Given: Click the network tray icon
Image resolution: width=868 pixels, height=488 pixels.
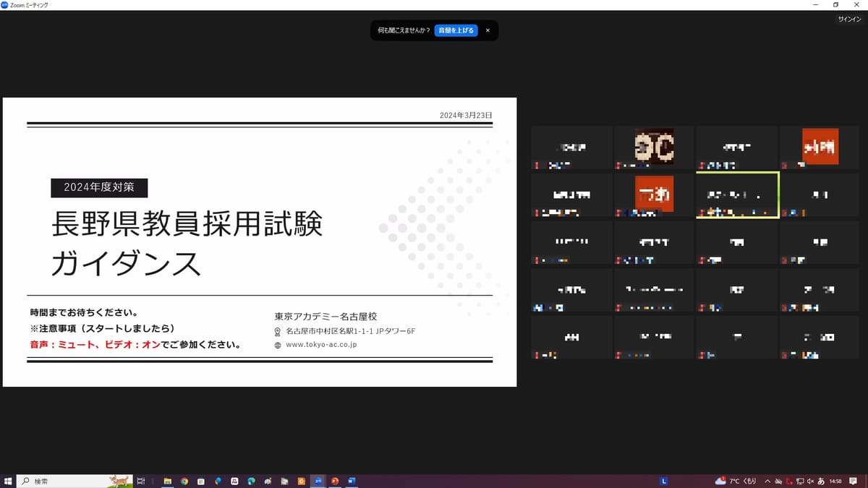Looking at the screenshot, I should pyautogui.click(x=800, y=481).
